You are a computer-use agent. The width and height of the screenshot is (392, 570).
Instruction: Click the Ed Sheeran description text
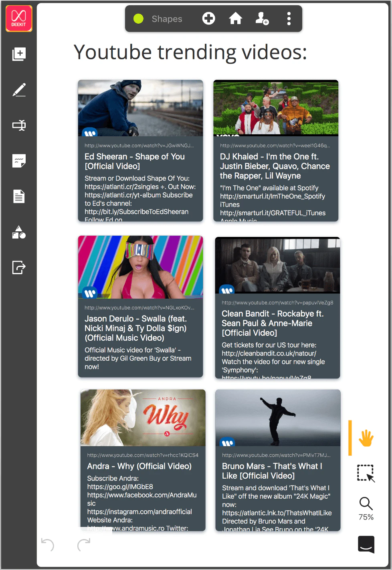[140, 198]
